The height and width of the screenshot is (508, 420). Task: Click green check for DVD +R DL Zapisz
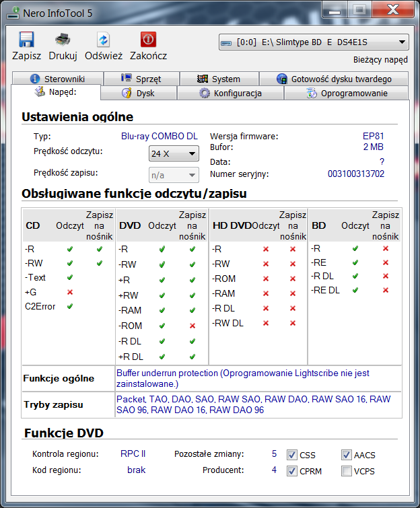click(193, 357)
